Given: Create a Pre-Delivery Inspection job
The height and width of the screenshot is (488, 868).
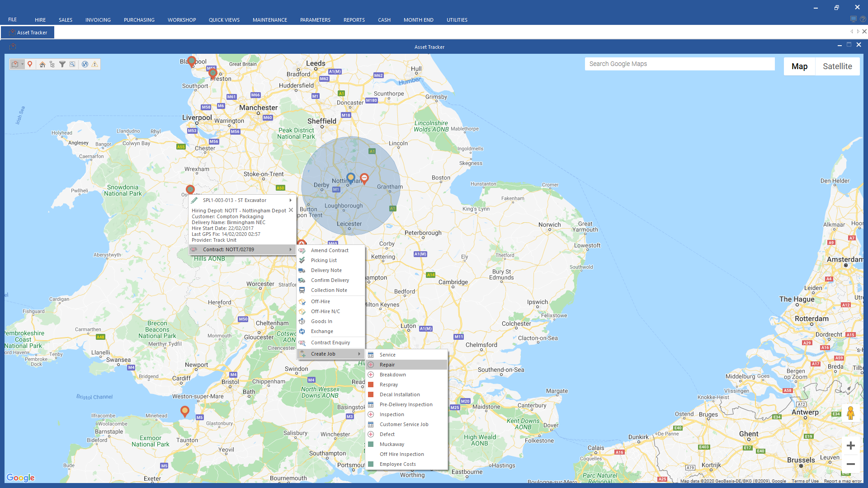Looking at the screenshot, I should tap(406, 404).
